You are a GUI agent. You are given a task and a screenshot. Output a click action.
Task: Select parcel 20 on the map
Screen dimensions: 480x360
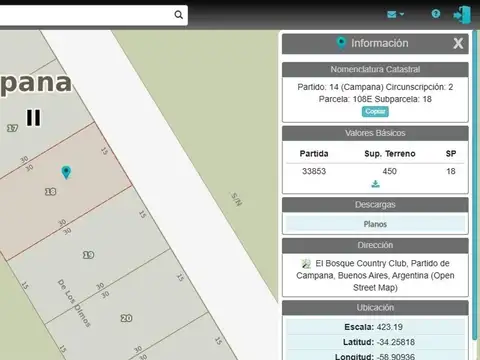(126, 318)
